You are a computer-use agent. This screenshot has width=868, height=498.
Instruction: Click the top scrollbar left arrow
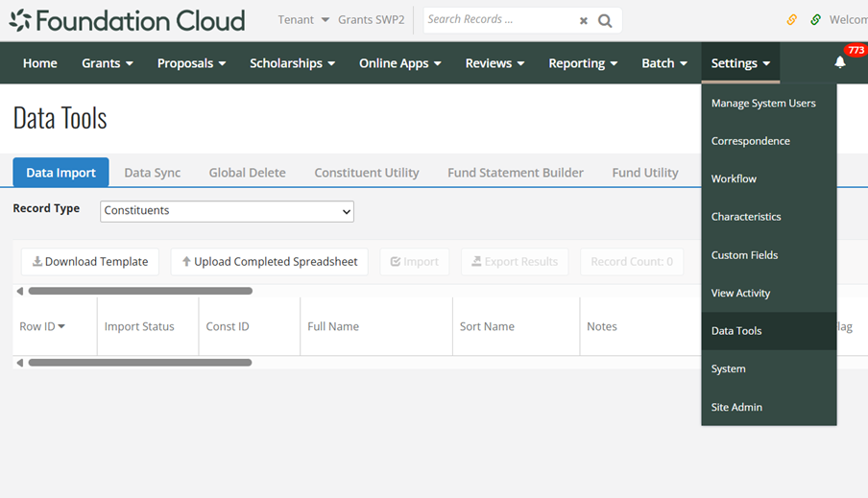point(20,291)
